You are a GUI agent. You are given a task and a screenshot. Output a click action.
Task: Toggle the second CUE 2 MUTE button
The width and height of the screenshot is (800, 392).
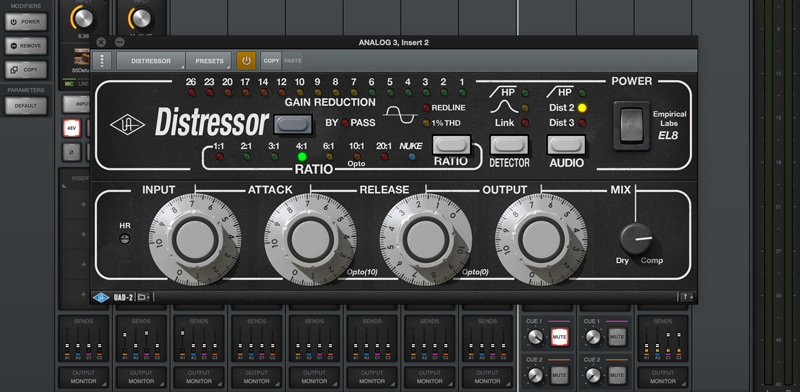tap(617, 376)
